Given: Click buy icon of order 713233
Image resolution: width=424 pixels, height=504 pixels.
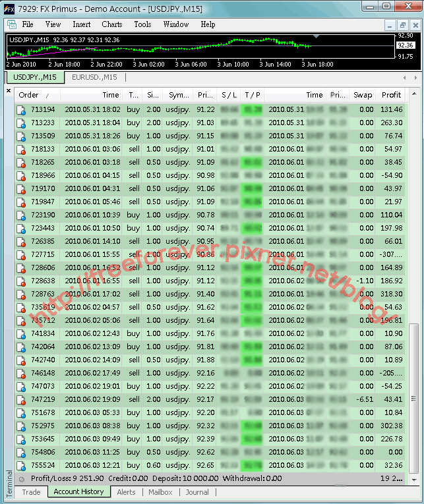Looking at the screenshot, I should (x=21, y=123).
